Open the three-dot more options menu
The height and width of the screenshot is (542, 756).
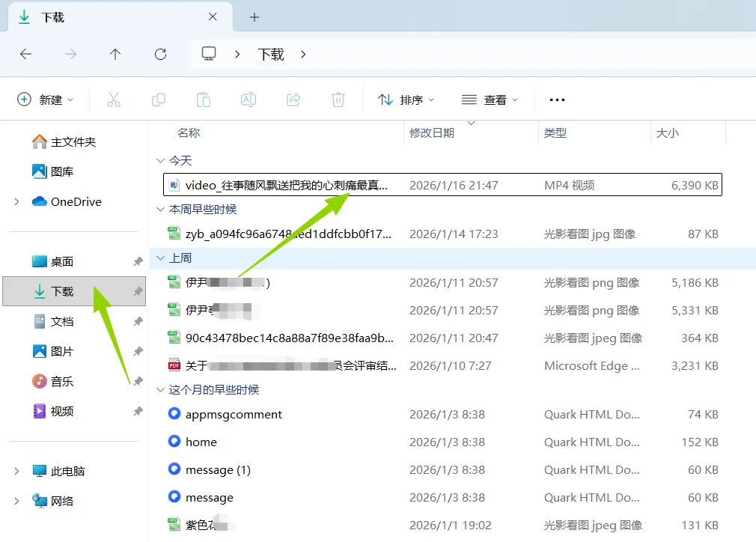coord(557,100)
